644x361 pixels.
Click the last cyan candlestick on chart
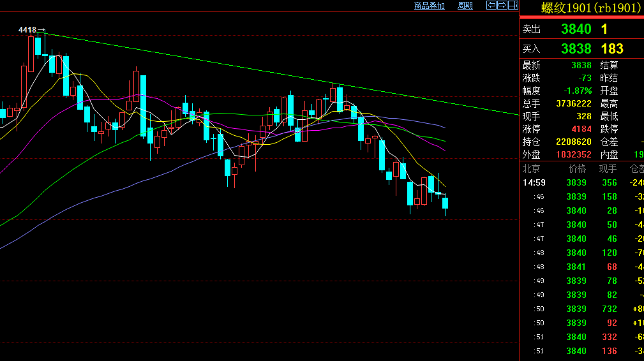pyautogui.click(x=446, y=203)
